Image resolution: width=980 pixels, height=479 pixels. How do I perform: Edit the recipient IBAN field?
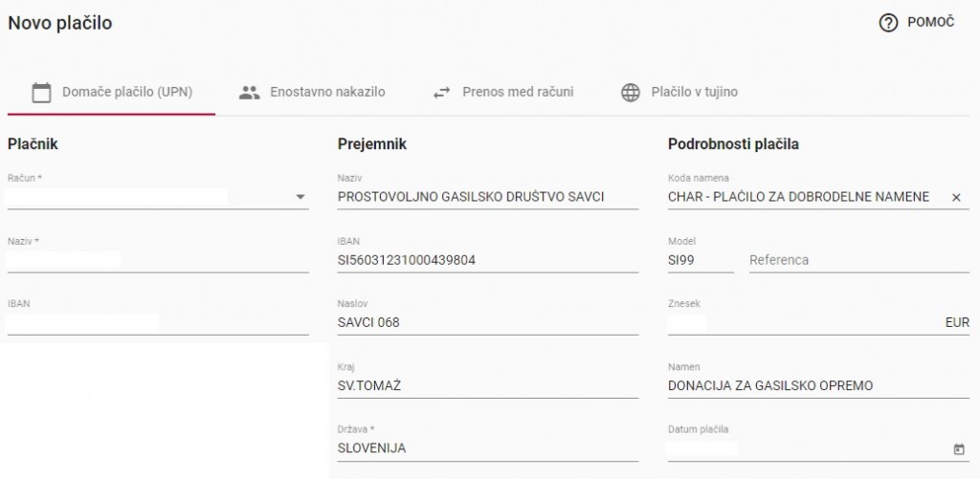pos(487,260)
